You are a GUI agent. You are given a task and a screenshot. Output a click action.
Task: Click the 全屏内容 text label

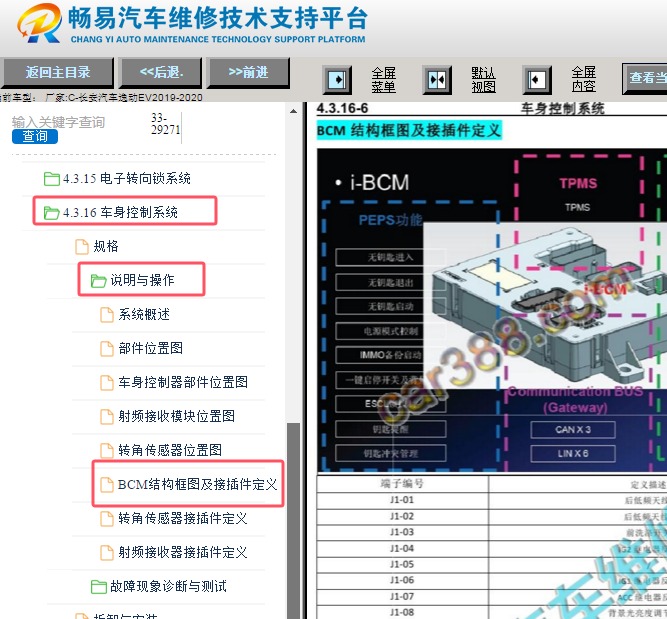pyautogui.click(x=584, y=79)
